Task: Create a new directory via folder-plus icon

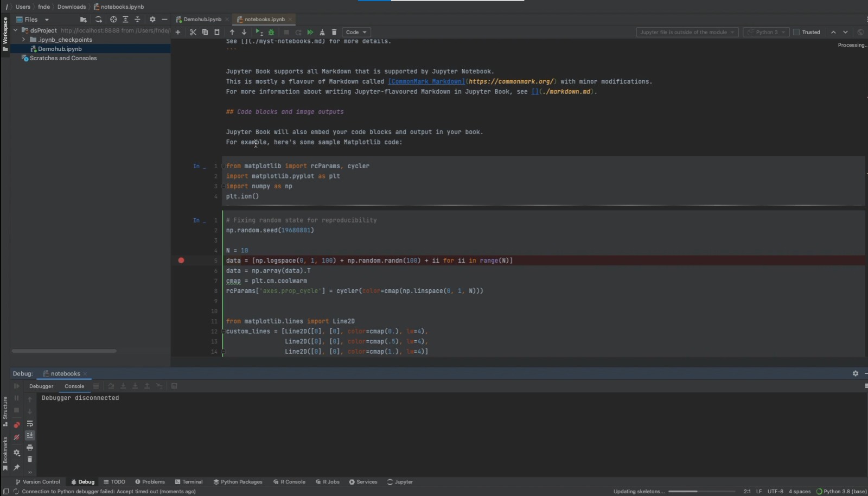Action: [x=84, y=20]
